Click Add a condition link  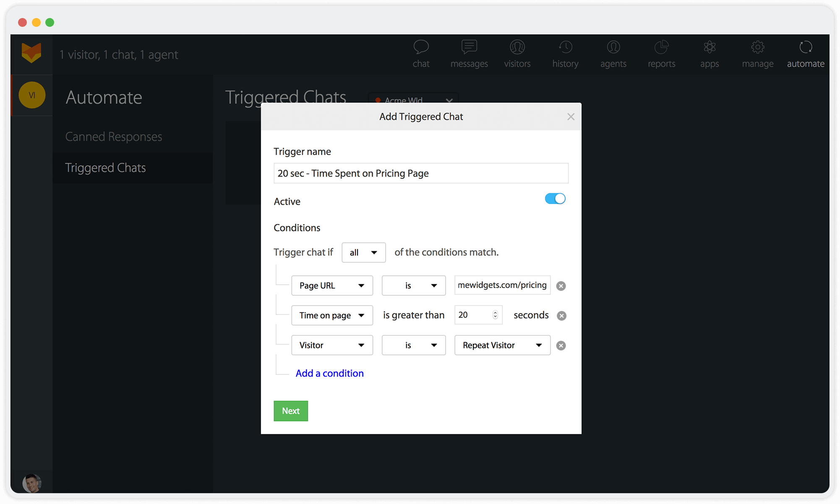329,373
